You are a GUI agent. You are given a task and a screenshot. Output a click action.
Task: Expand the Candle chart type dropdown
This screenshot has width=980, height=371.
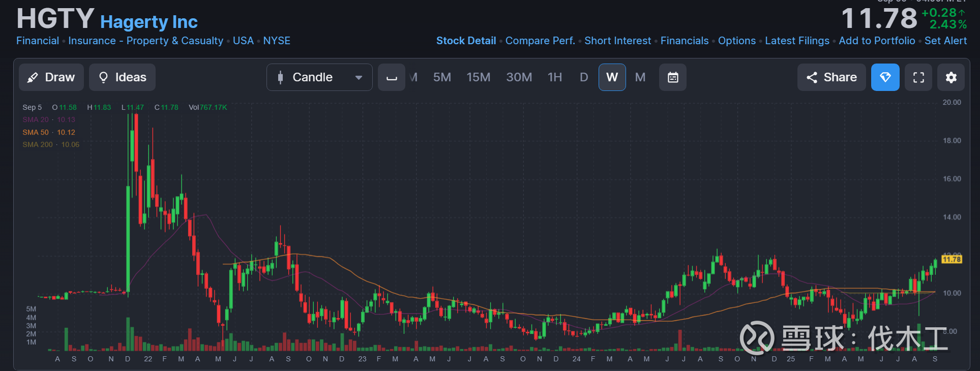pos(319,77)
